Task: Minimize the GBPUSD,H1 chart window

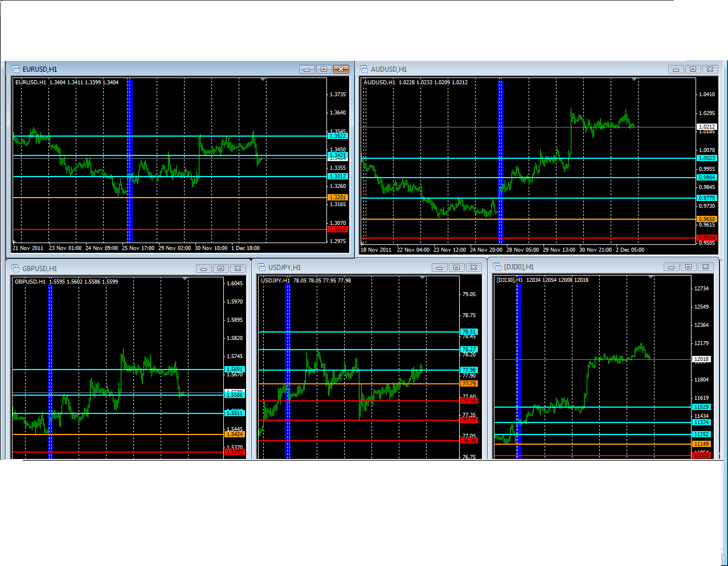Action: point(204,268)
